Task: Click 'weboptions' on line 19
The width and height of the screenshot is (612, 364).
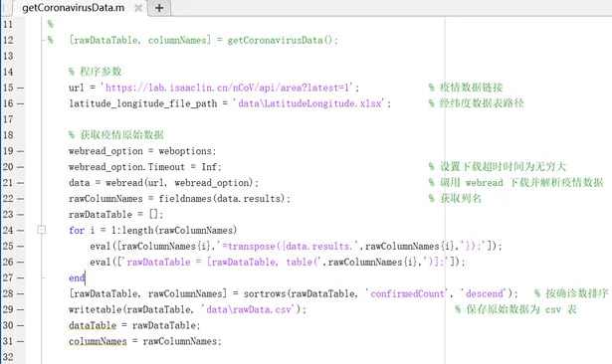Action: pos(185,151)
